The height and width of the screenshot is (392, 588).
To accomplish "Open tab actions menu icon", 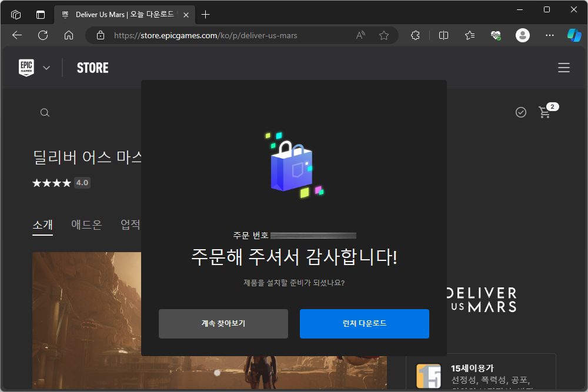I will click(41, 15).
